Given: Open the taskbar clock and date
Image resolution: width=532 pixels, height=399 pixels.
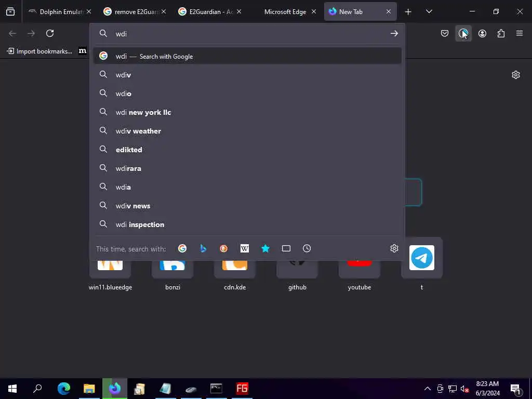Looking at the screenshot, I should (487, 389).
